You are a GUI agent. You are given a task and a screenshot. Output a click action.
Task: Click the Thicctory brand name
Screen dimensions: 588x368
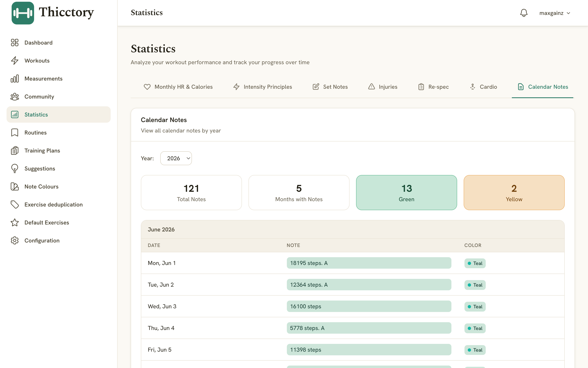coord(66,12)
